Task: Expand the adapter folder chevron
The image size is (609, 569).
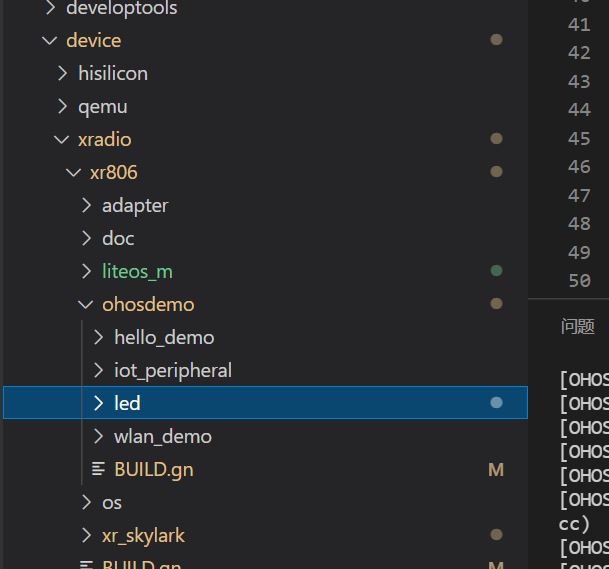Action: tap(86, 205)
